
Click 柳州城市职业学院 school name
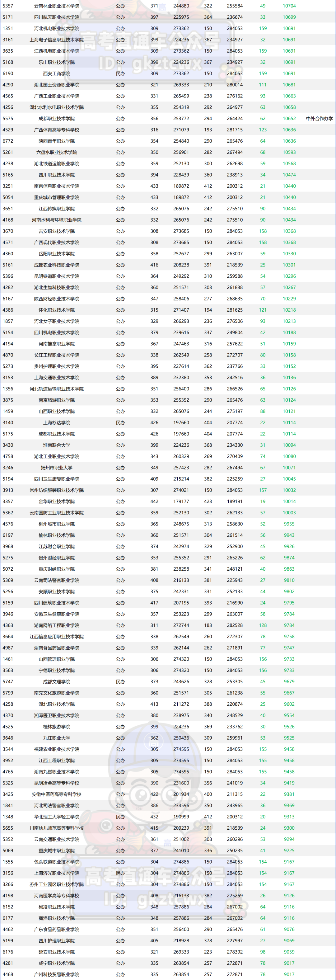click(57, 524)
